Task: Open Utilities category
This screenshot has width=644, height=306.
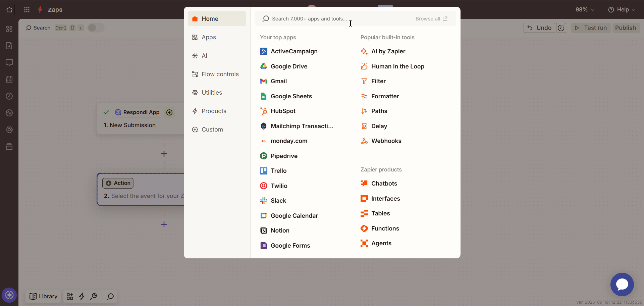Action: click(x=217, y=93)
